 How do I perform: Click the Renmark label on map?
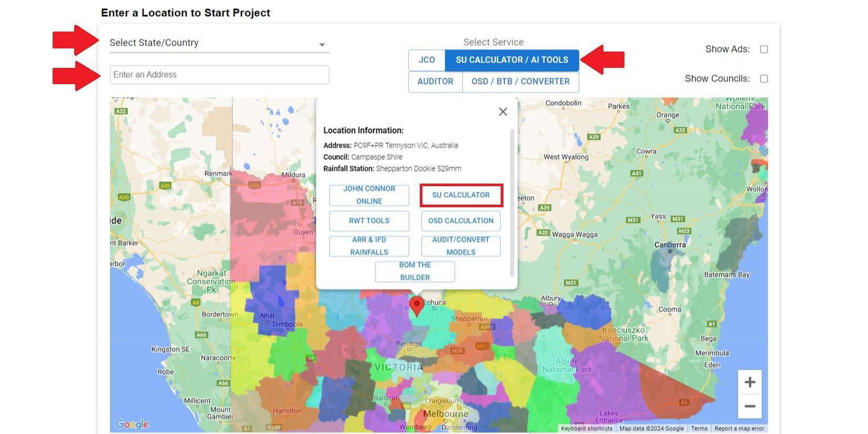coord(218,174)
